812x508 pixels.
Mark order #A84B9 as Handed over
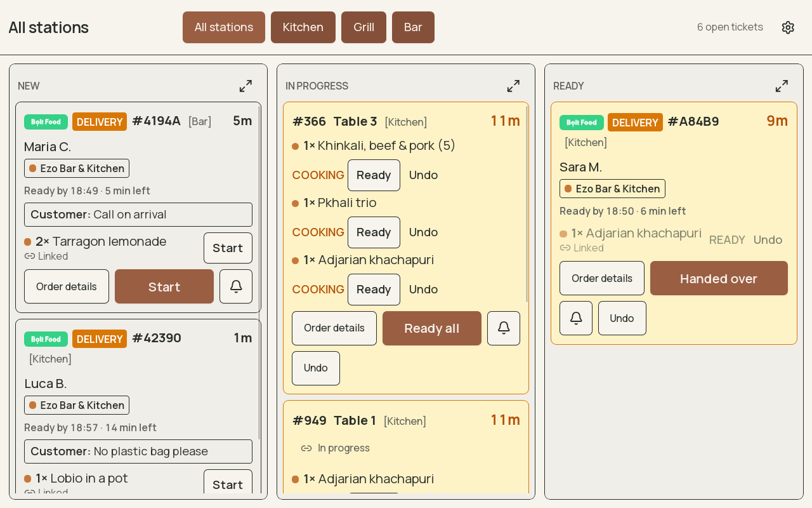pos(719,278)
